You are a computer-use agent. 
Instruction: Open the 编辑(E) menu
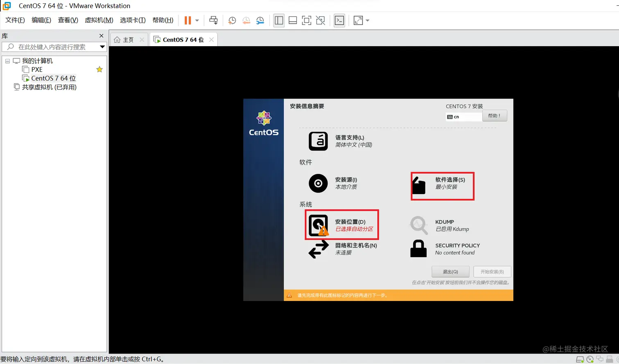click(x=41, y=20)
